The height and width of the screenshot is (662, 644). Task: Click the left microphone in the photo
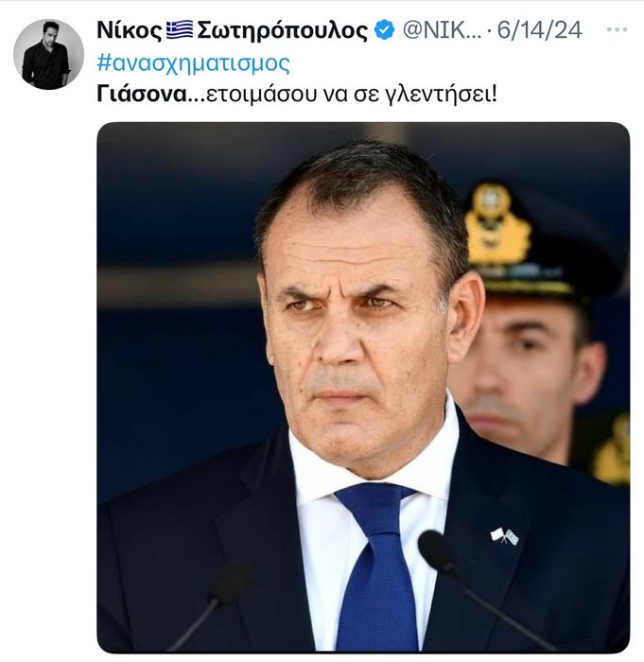(x=230, y=583)
